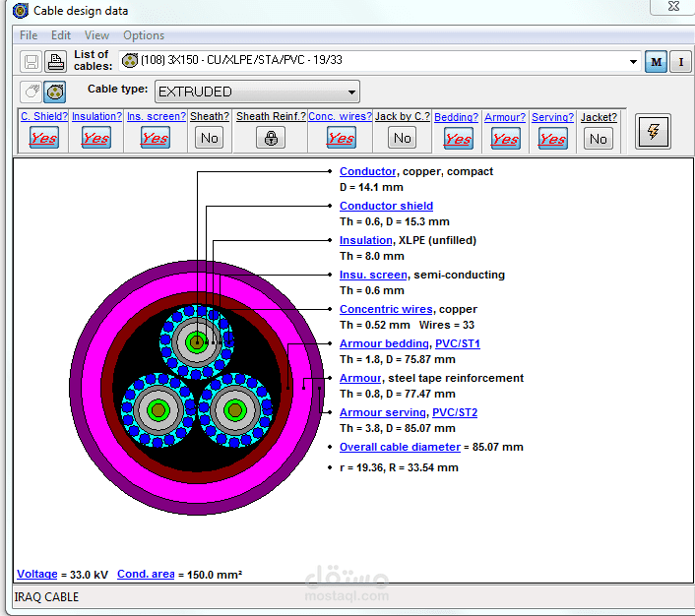Open the Armour steel tape link
Screen dimensions: 695x616
pos(360,379)
